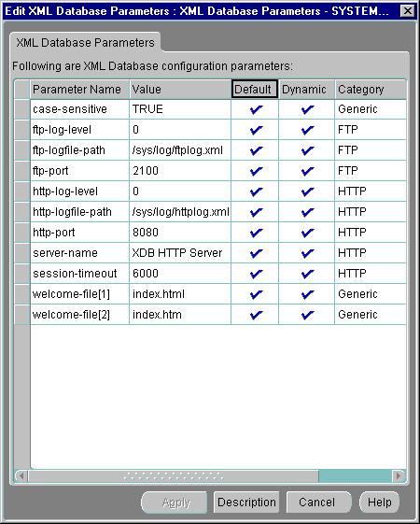Toggle Default checkmark for session-timeout
This screenshot has width=420, height=524.
click(x=256, y=274)
